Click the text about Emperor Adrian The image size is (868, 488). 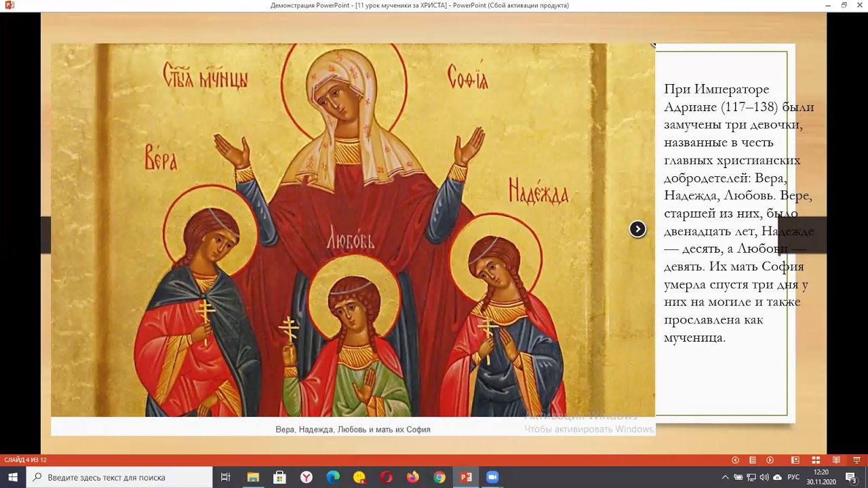738,213
